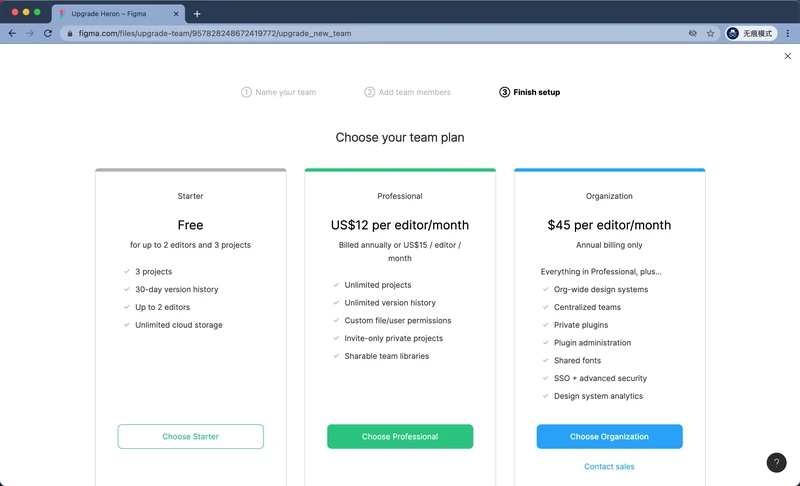Image resolution: width=800 pixels, height=486 pixels.
Task: Click the browser forward arrow
Action: tap(30, 33)
